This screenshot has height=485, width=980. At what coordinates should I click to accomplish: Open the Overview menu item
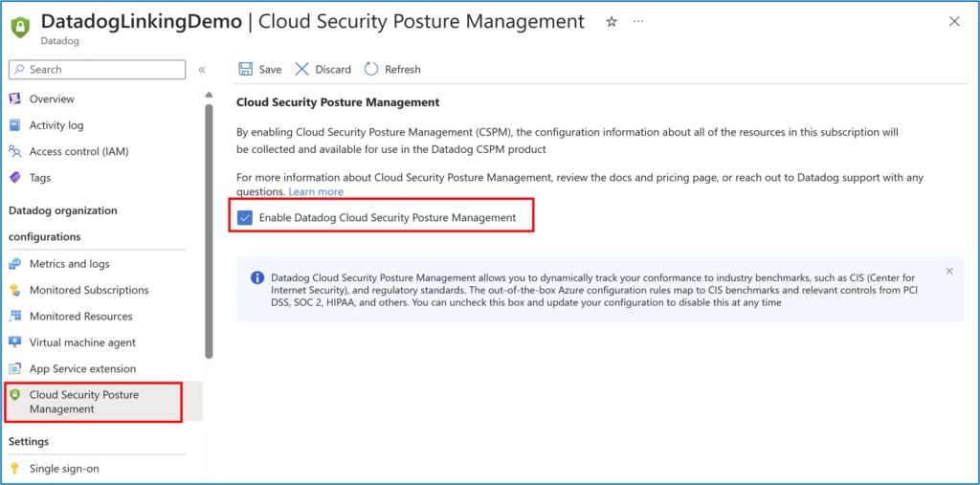tap(52, 99)
